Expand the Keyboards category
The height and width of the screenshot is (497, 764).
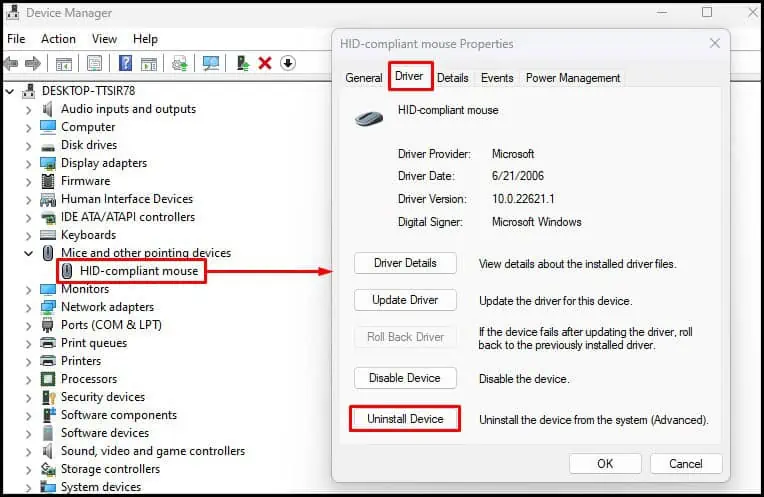click(x=28, y=236)
